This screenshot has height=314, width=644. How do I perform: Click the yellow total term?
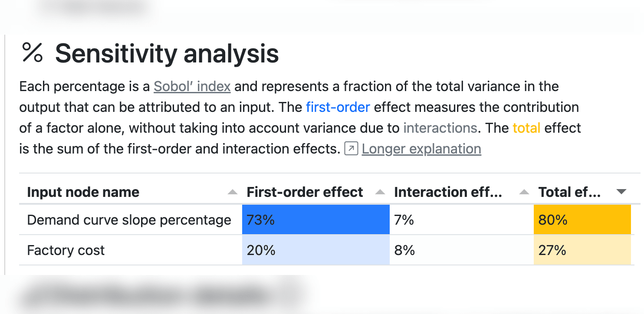coord(526,128)
